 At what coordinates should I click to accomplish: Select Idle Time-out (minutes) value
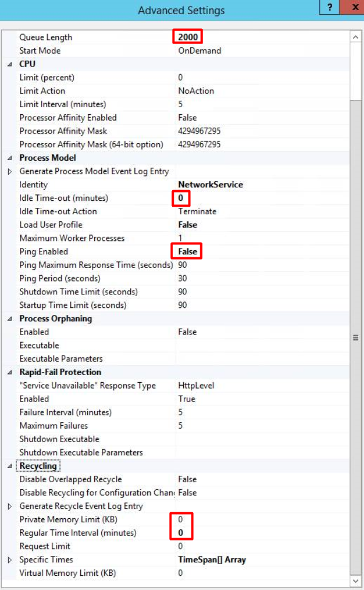pyautogui.click(x=181, y=198)
